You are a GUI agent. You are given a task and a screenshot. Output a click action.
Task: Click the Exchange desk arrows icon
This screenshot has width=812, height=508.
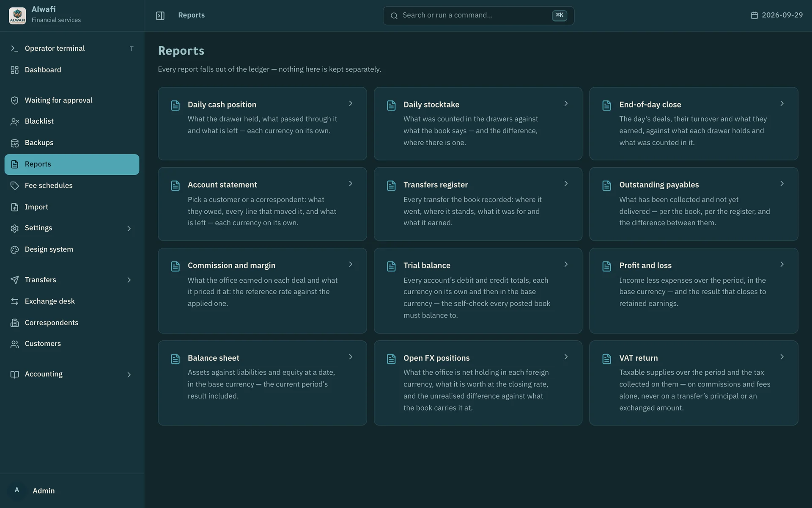[15, 301]
